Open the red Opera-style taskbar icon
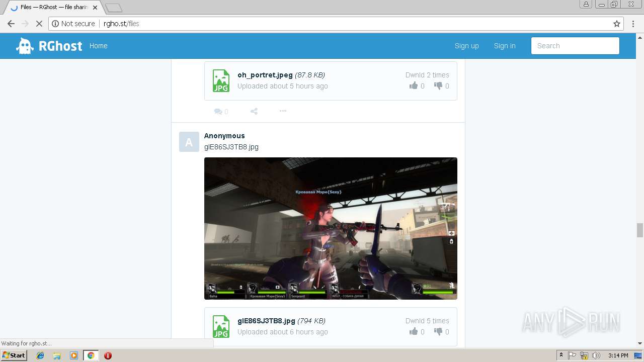 [108, 355]
